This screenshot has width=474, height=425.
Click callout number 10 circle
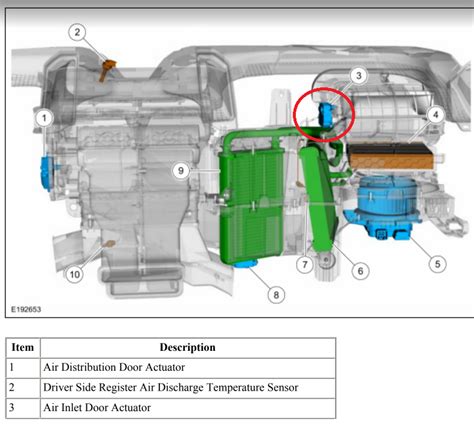74,274
